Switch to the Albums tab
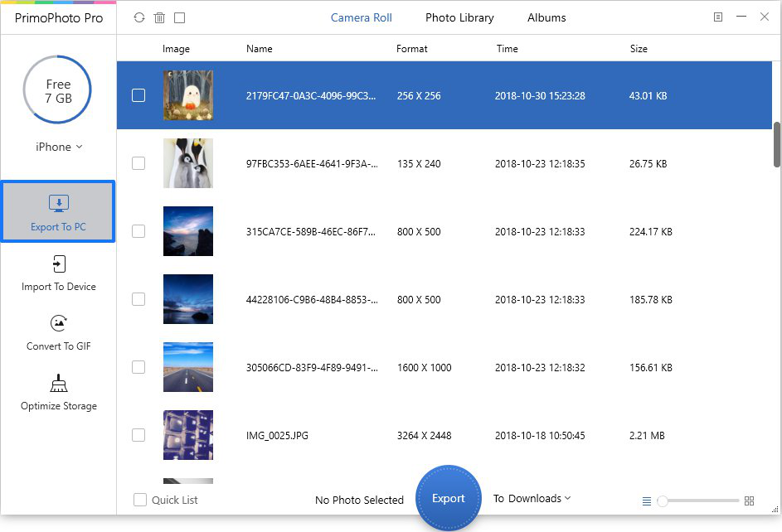The image size is (782, 532). tap(546, 17)
